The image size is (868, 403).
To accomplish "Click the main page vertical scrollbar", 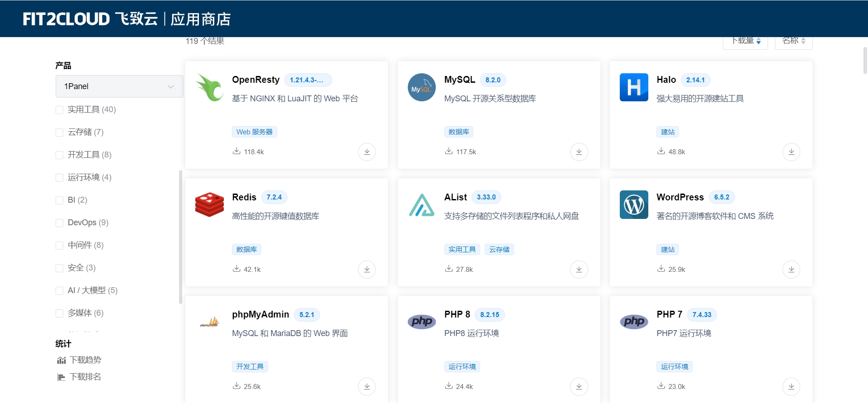I will [x=865, y=60].
